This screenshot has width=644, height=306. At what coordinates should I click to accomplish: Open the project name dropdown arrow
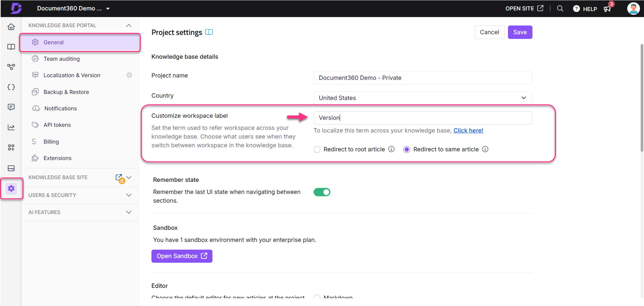point(108,9)
